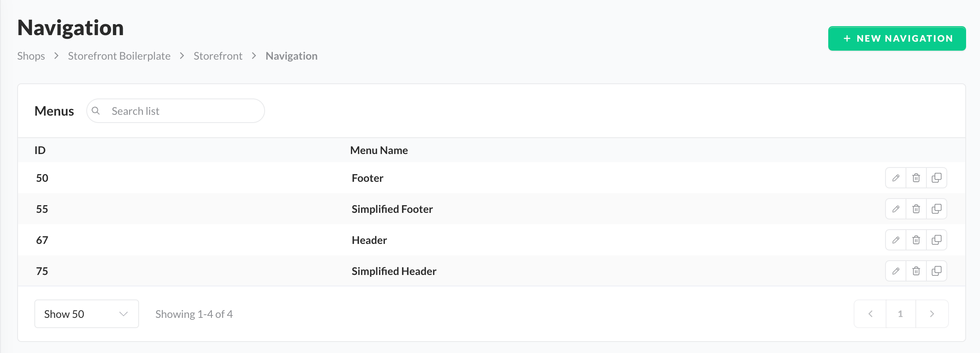Go to Shops breadcrumb link
Screen dimensions: 980x353
tap(31, 56)
